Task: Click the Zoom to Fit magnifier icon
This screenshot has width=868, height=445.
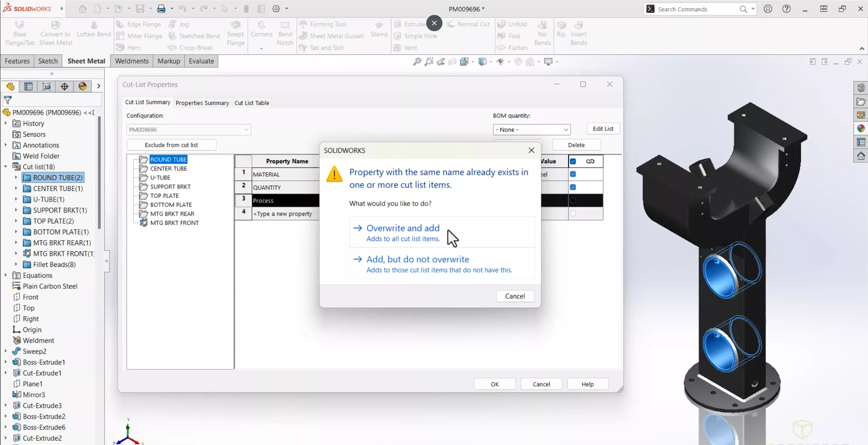Action: click(x=417, y=62)
